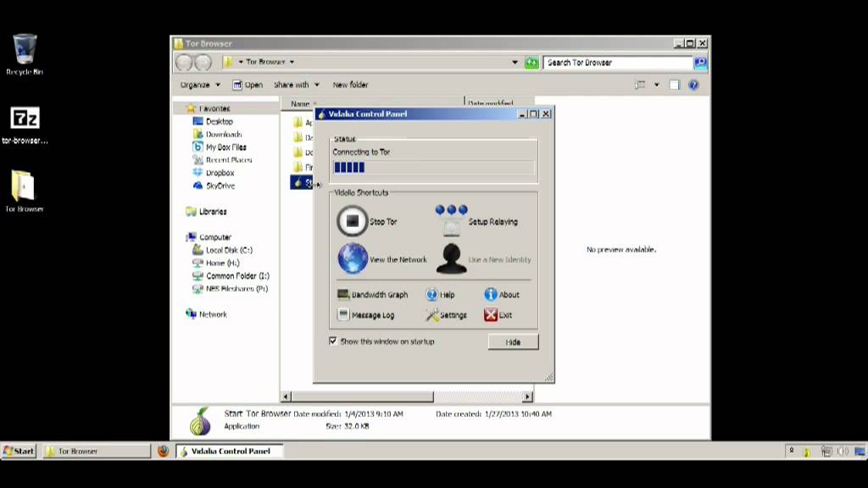The image size is (868, 488).
Task: Expand the Tor Browser breadcrumb arrow
Action: 292,62
